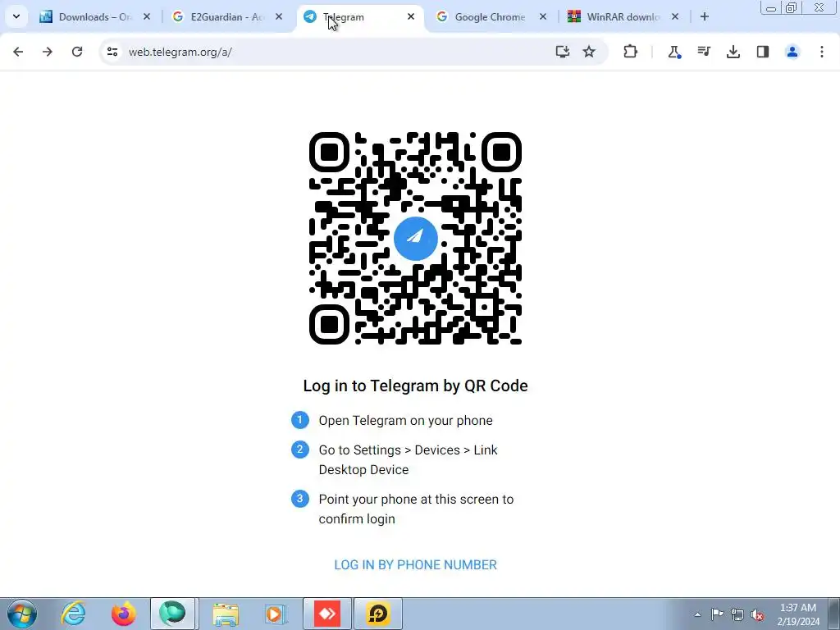Launch Internet Explorer from taskbar

click(x=73, y=614)
